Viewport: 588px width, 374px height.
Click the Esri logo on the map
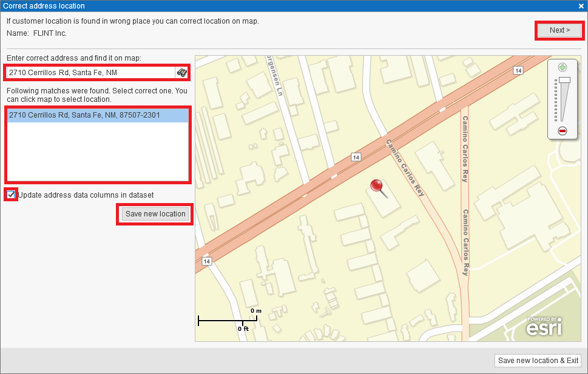544,327
